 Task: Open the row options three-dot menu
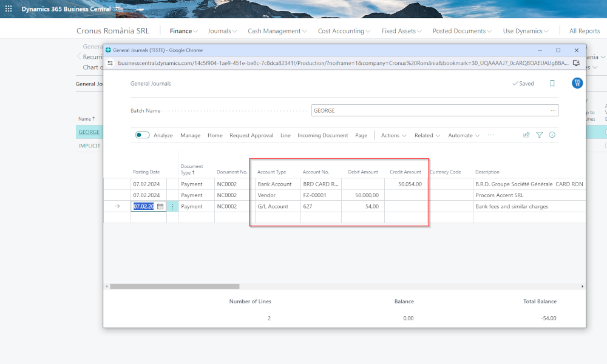172,206
